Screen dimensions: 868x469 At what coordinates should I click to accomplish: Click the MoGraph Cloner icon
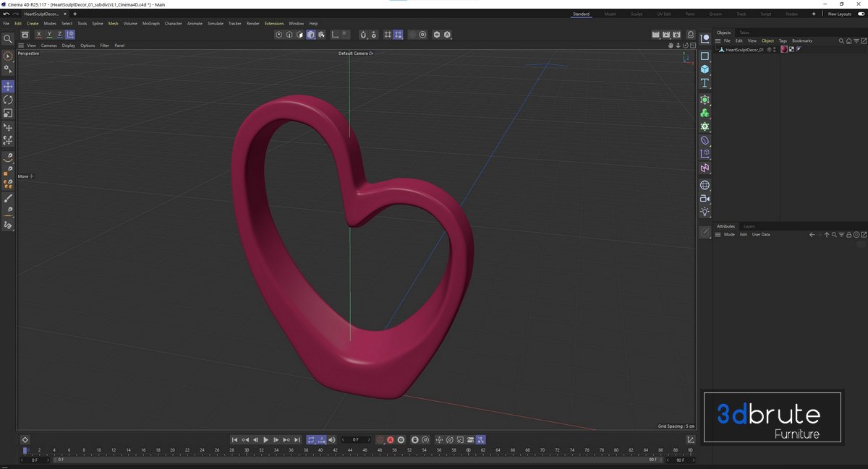(705, 113)
